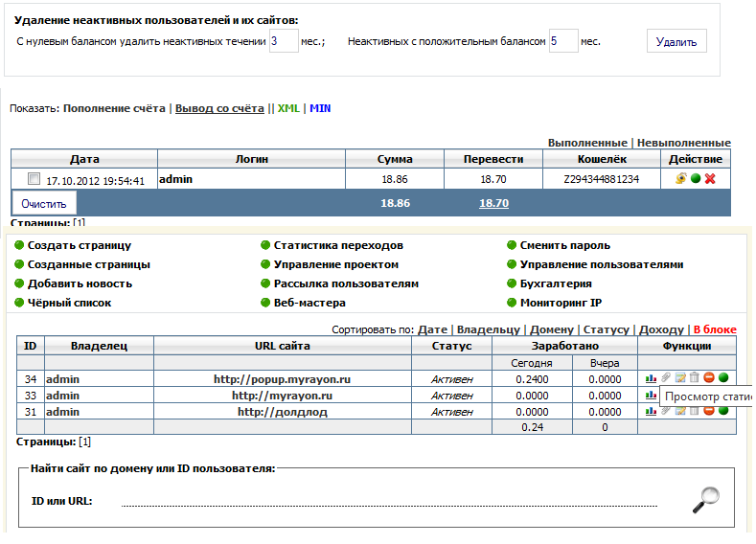Block site 34 with red minus icon
756x544 pixels.
tap(709, 377)
